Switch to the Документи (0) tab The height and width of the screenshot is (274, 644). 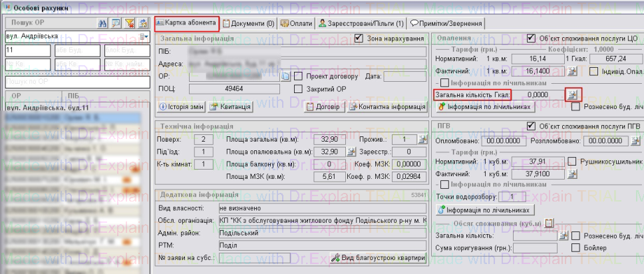pyautogui.click(x=248, y=23)
